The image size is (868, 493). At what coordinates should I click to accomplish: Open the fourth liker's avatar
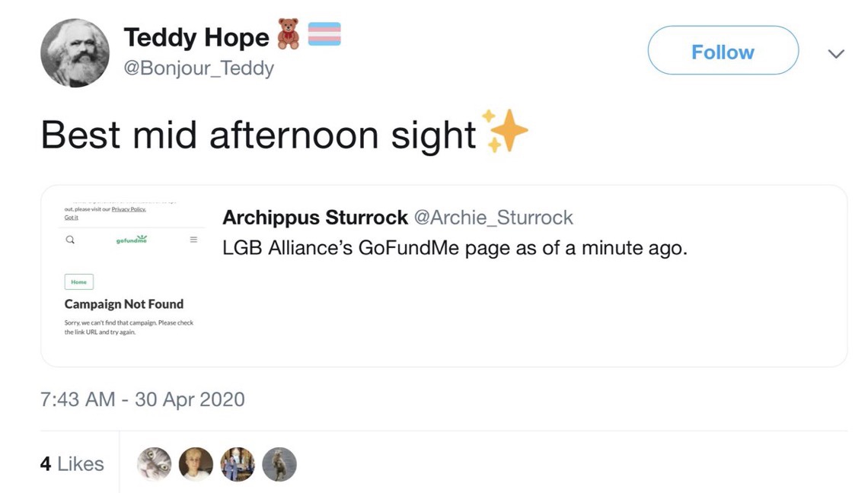[279, 464]
